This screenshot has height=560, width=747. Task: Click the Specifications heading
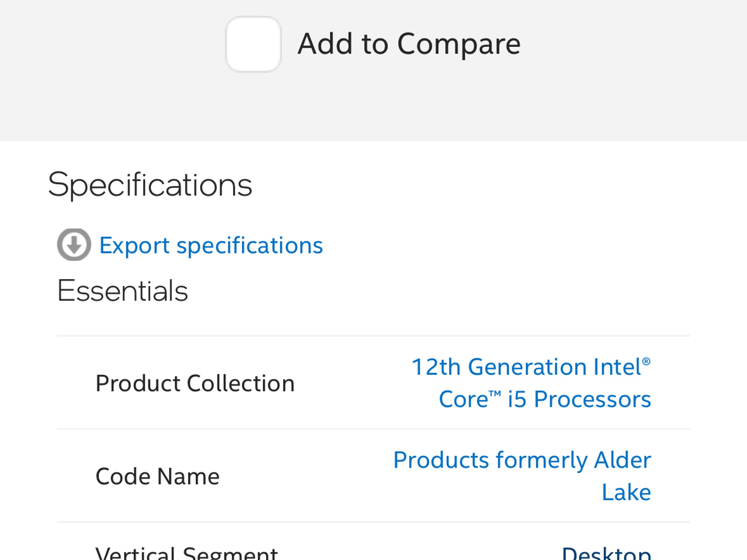click(150, 186)
